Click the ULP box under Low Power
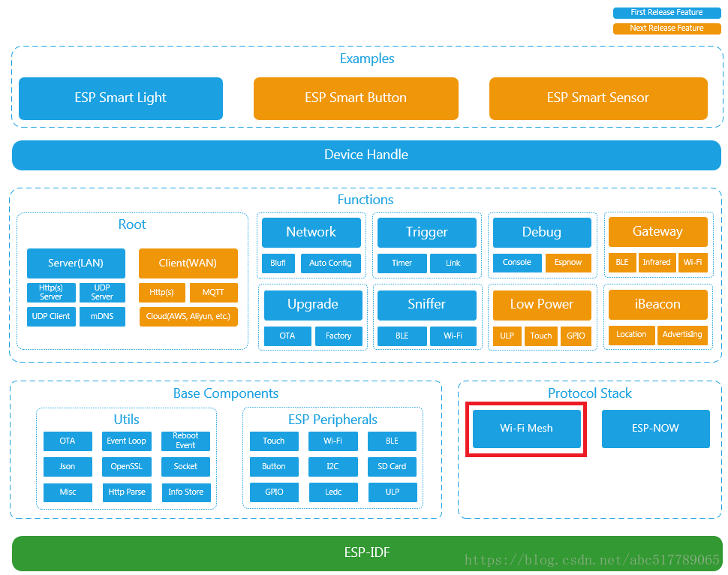The image size is (728, 575). 507,336
